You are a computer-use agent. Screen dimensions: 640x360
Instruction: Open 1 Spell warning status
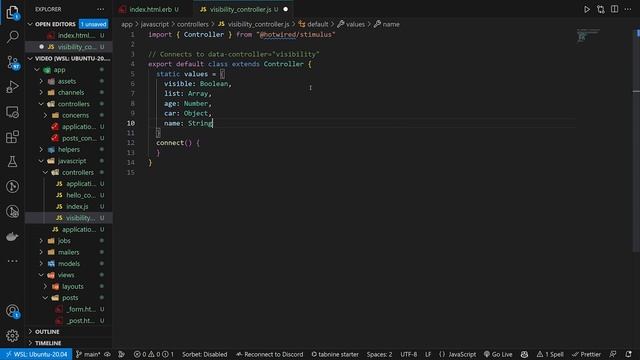550,354
